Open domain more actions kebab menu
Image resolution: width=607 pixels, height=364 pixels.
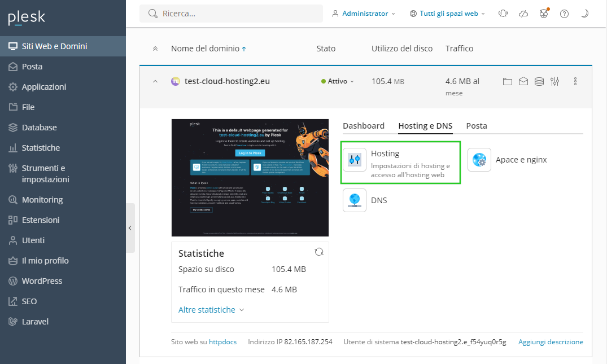(x=575, y=82)
